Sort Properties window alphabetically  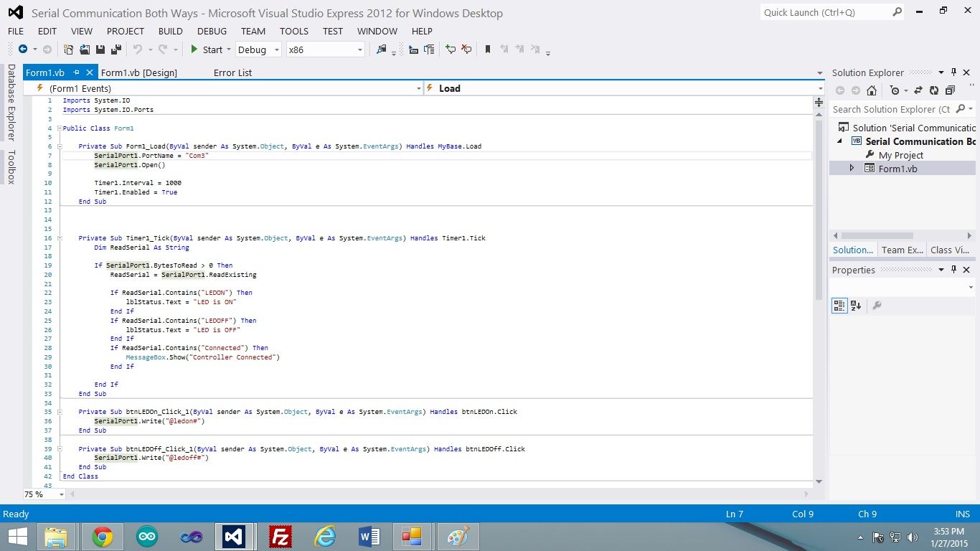click(855, 305)
